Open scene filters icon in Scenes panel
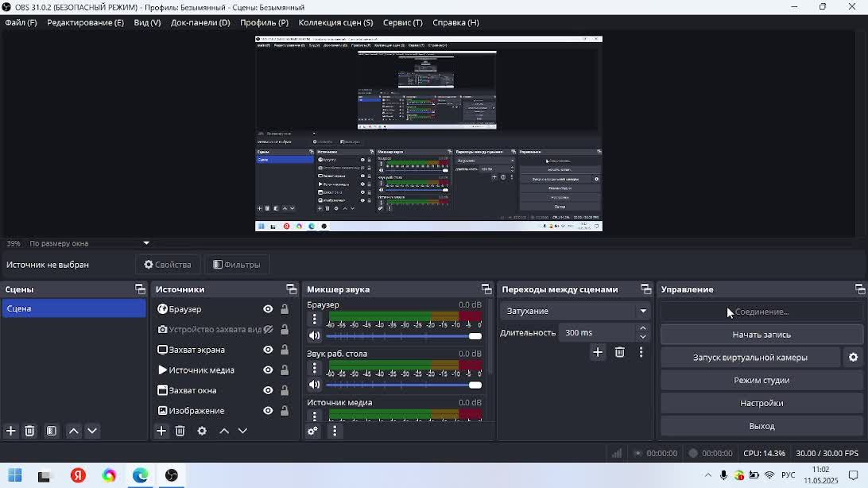 point(52,431)
